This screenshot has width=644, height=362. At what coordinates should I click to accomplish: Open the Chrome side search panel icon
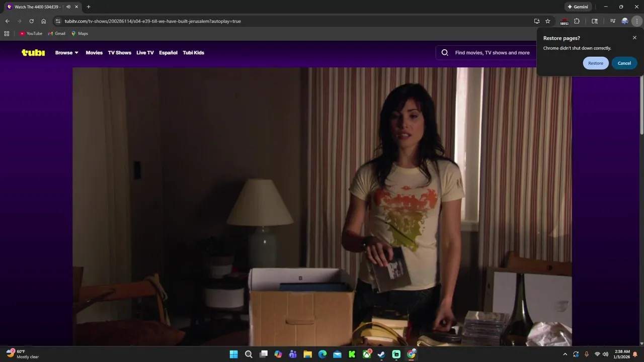click(595, 21)
